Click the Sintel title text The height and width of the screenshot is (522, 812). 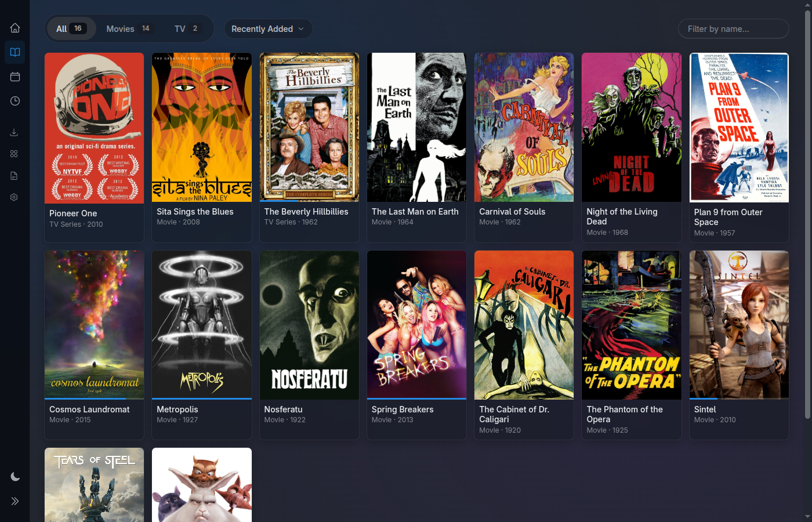(x=705, y=409)
